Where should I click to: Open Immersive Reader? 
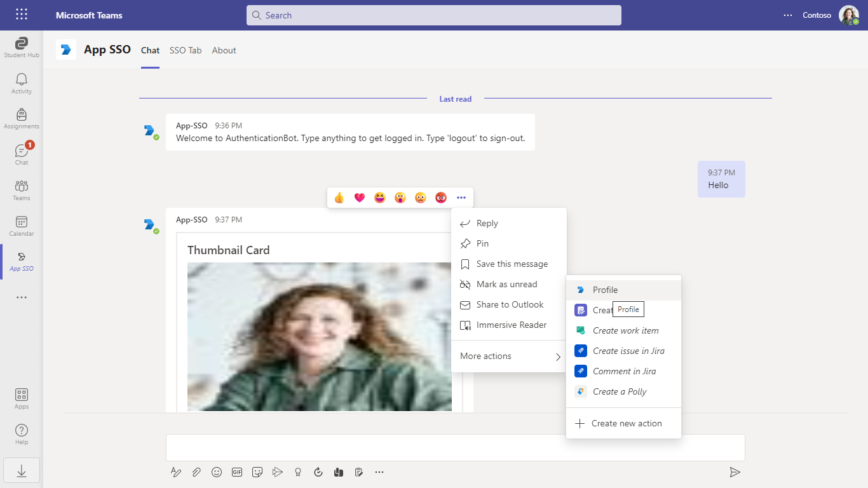click(509, 325)
